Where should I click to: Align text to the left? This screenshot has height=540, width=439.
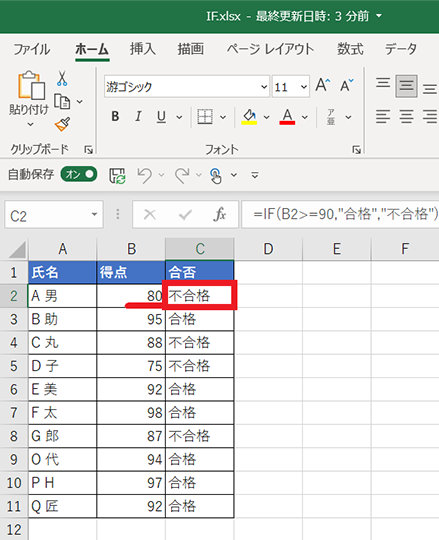[x=383, y=116]
